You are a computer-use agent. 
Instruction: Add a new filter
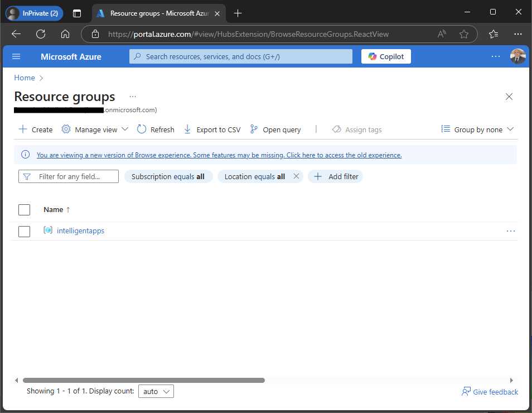(x=336, y=176)
